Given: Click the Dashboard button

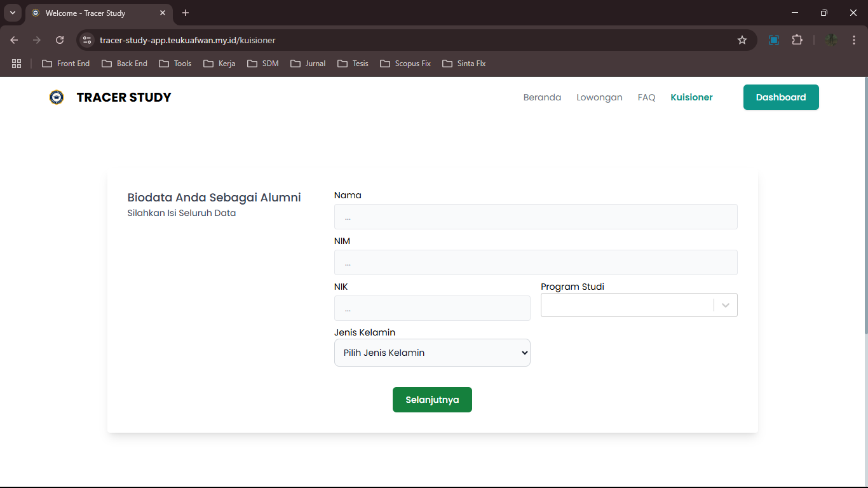Looking at the screenshot, I should point(780,97).
